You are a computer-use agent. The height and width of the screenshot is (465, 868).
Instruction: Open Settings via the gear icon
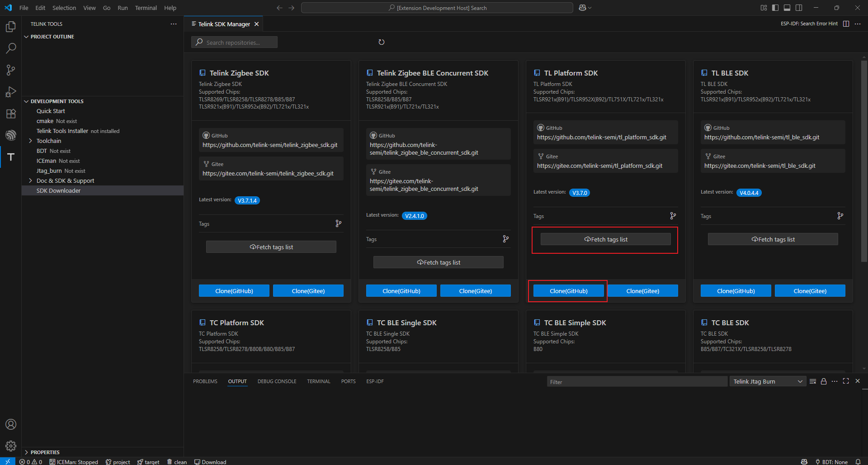(11, 446)
